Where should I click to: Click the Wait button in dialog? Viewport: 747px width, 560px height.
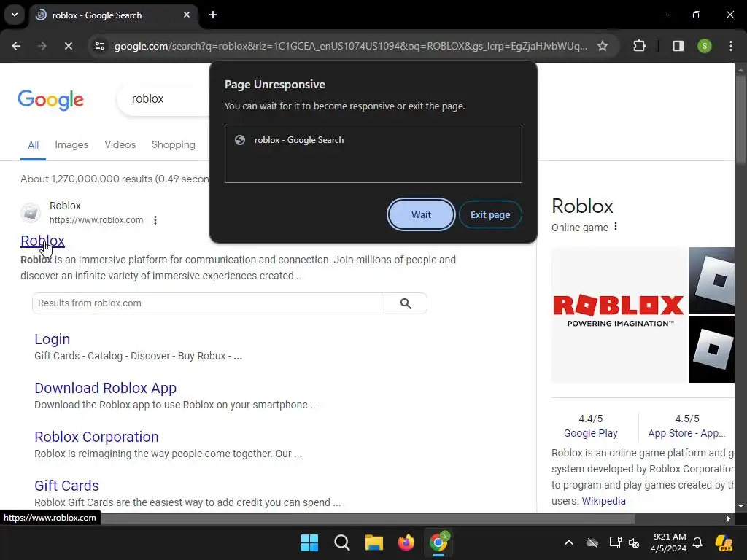(x=421, y=215)
